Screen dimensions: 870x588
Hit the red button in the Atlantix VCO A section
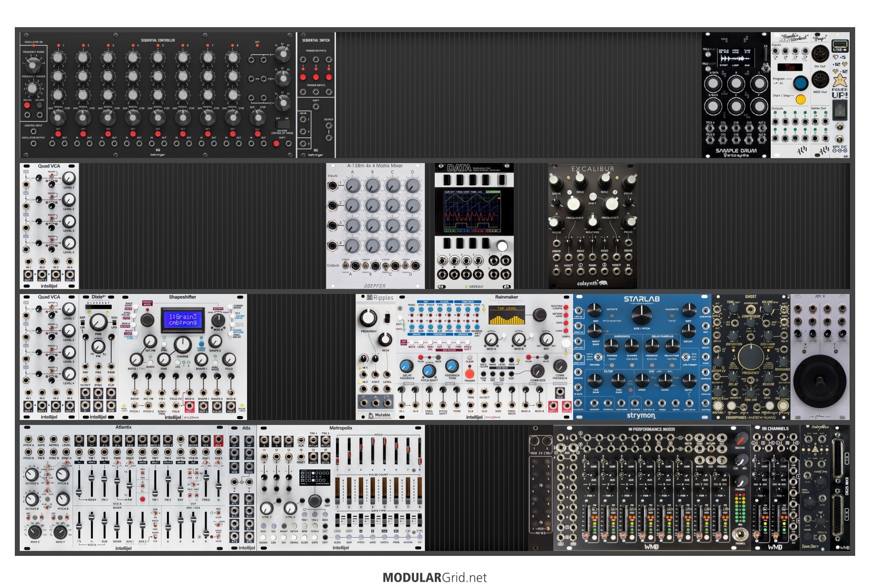pyautogui.click(x=143, y=500)
